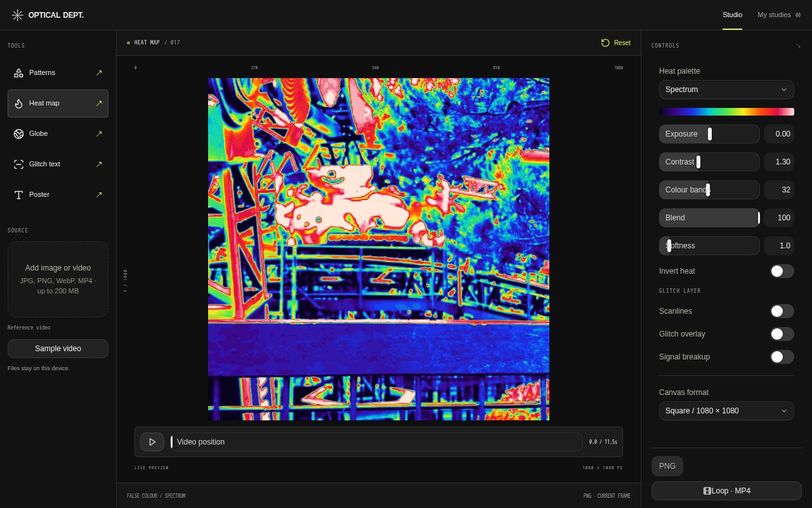The height and width of the screenshot is (508, 812).
Task: Click the Loop · MP4 export button
Action: pos(726,491)
